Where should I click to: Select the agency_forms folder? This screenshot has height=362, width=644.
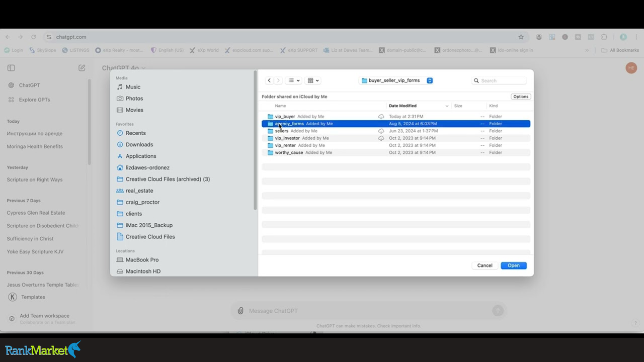396,124
